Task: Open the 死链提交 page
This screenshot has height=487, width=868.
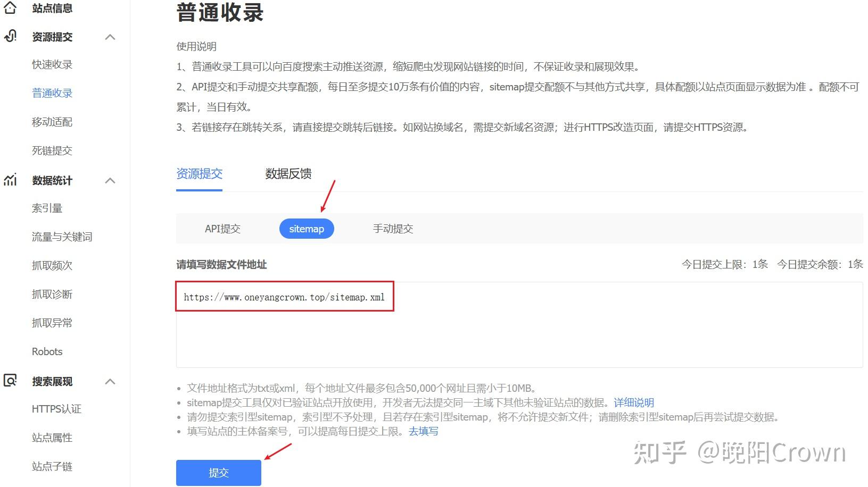Action: click(51, 150)
